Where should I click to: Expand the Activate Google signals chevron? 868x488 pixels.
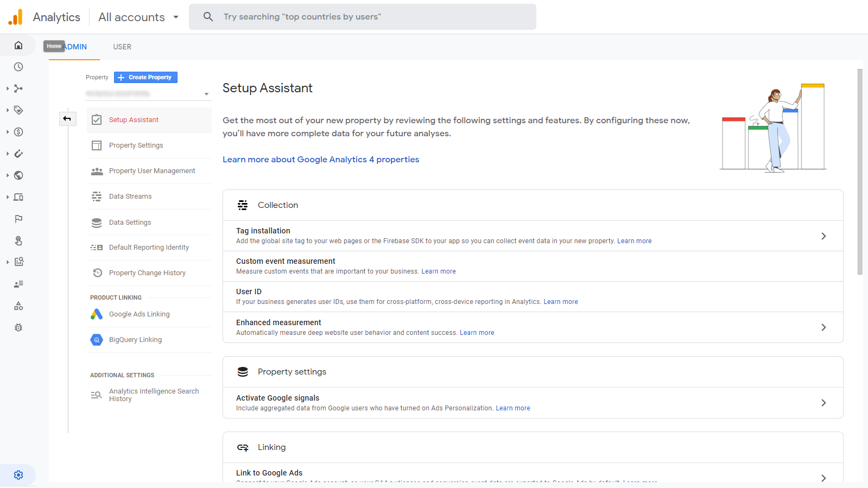[x=823, y=403]
